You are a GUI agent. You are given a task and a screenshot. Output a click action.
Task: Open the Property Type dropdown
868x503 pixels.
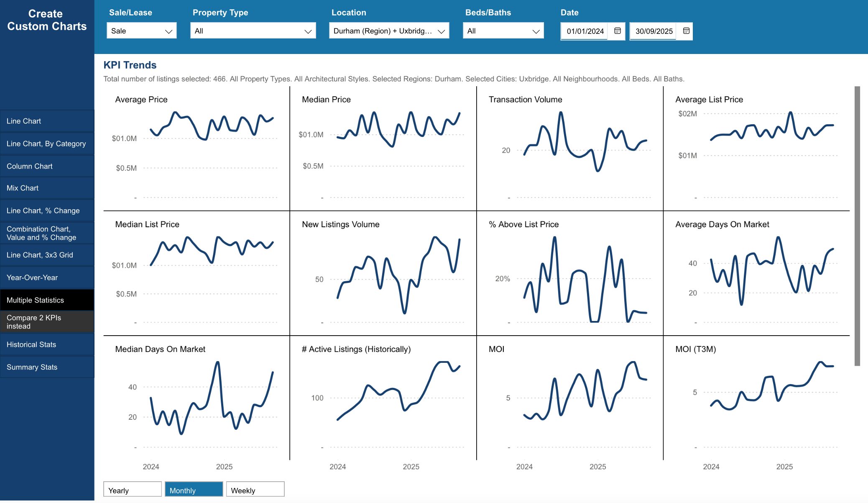[253, 31]
